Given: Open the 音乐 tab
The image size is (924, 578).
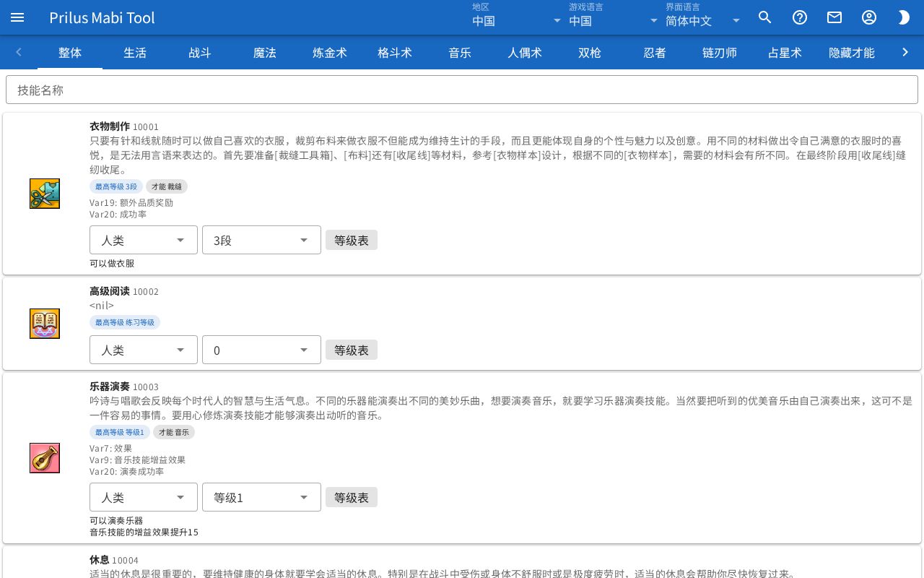Looking at the screenshot, I should (460, 52).
